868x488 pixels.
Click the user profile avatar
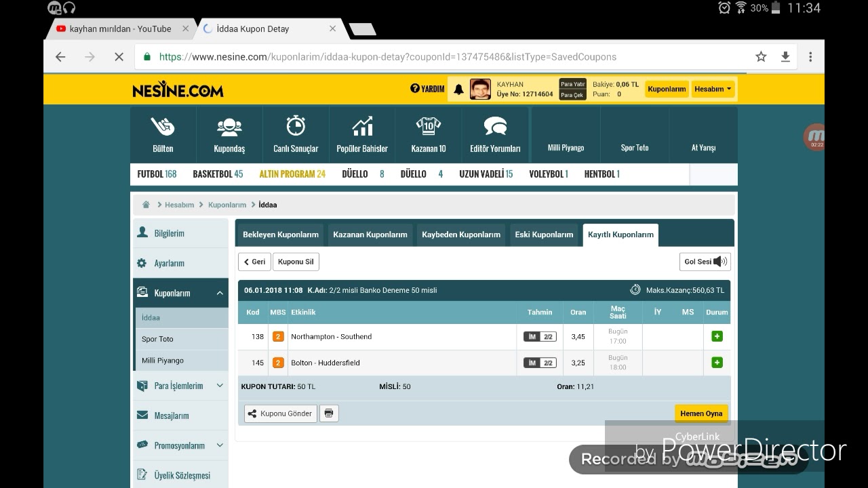point(480,89)
